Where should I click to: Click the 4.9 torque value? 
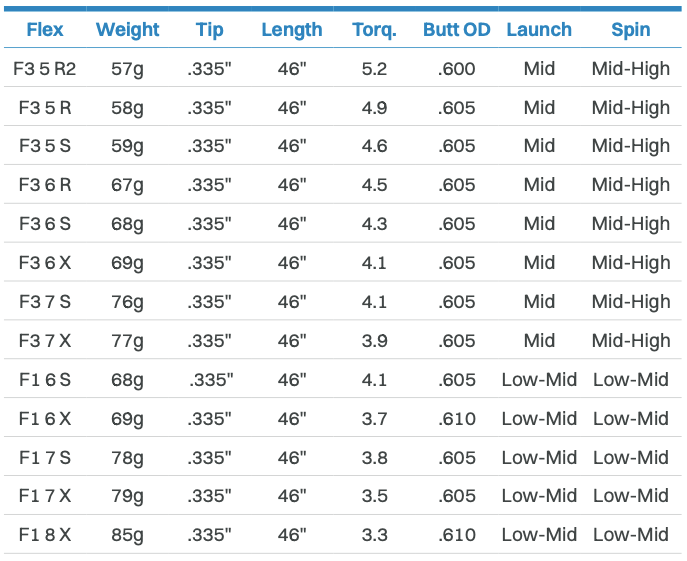point(375,108)
